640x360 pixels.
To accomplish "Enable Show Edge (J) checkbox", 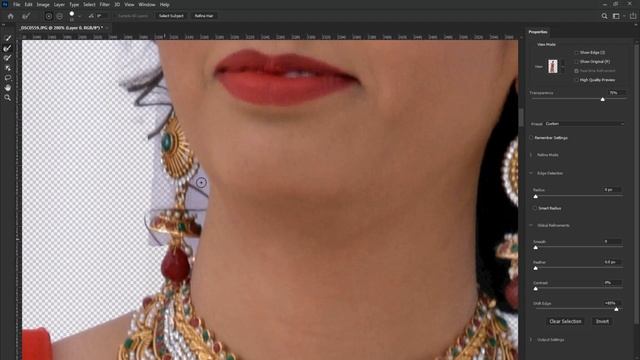I will pyautogui.click(x=576, y=53).
